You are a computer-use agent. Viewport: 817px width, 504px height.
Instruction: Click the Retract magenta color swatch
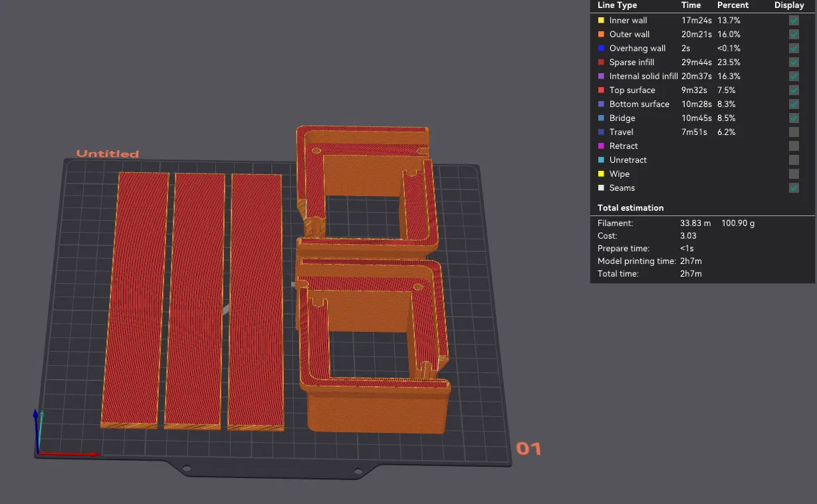[x=601, y=146]
